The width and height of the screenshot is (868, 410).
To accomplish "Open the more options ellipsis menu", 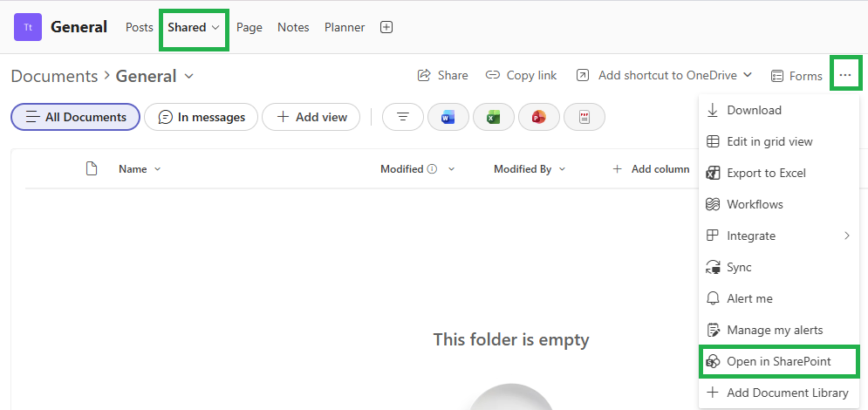I will (844, 75).
